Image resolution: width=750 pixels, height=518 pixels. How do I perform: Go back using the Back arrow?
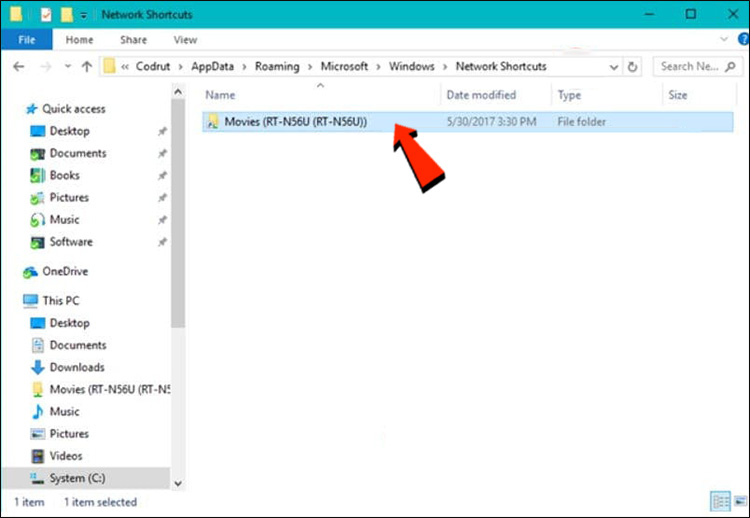19,66
